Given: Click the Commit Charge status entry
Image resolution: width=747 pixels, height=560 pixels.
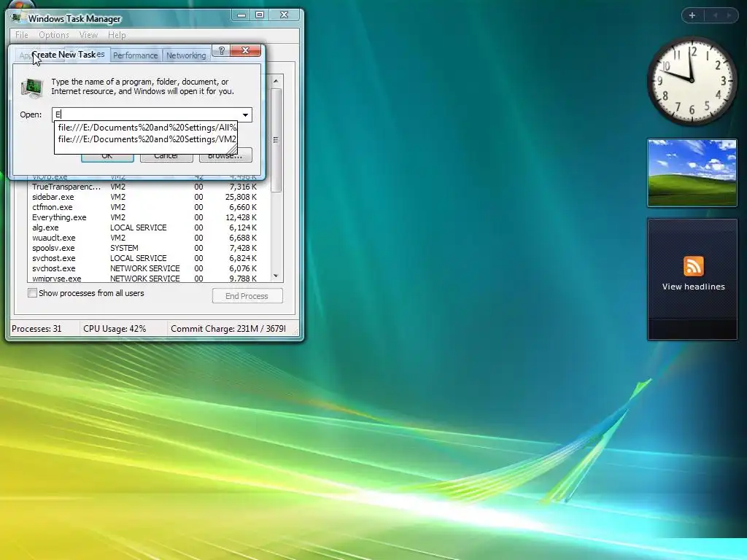Looking at the screenshot, I should [x=228, y=329].
